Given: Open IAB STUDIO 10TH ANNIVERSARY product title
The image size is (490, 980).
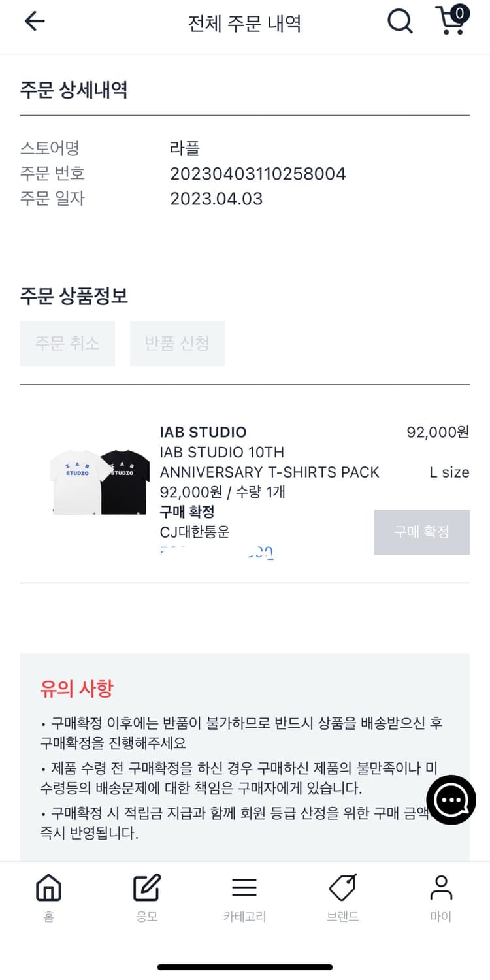Looking at the screenshot, I should 269,462.
